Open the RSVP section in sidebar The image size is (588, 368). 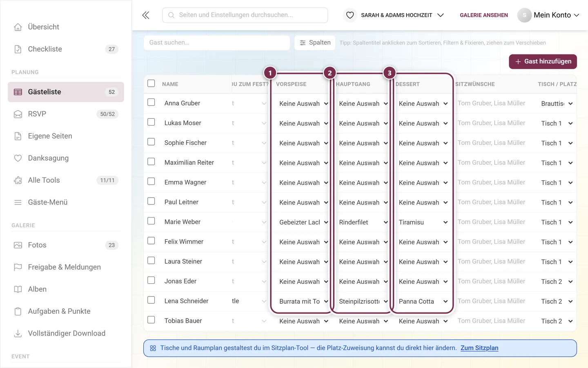(66, 114)
